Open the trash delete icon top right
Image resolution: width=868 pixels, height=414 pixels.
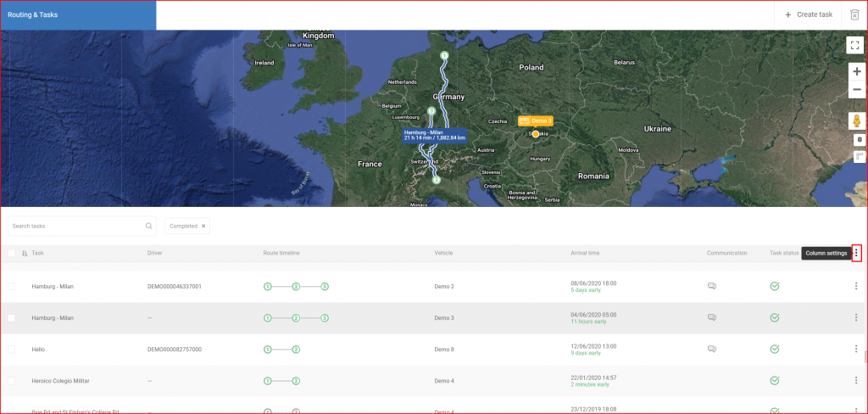[x=854, y=15]
